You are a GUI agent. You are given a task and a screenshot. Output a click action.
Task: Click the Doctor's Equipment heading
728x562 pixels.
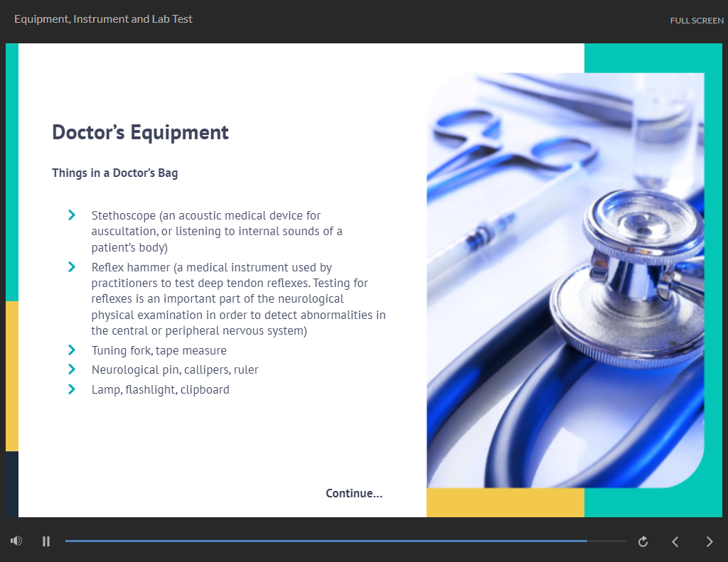tap(140, 132)
